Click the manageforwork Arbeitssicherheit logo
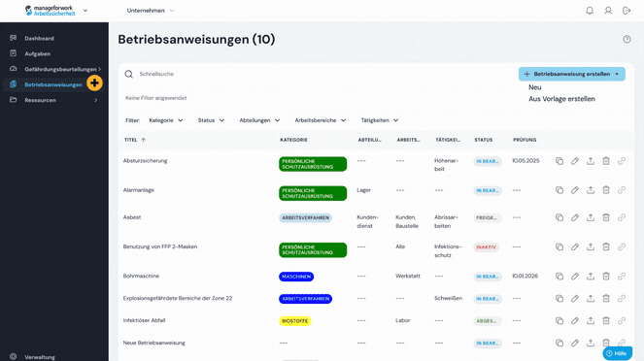The height and width of the screenshot is (361, 644). (50, 11)
